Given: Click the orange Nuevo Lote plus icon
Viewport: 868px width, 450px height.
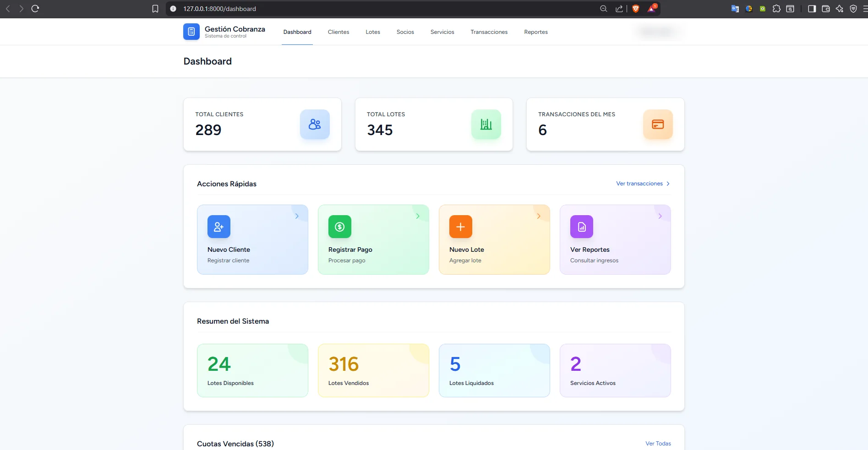Looking at the screenshot, I should click(461, 227).
